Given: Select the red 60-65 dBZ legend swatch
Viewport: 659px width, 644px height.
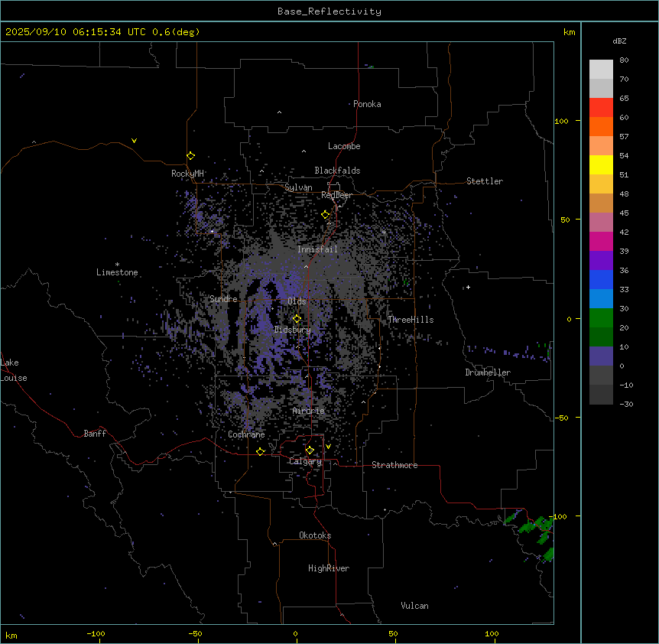Looking at the screenshot, I should tap(601, 108).
